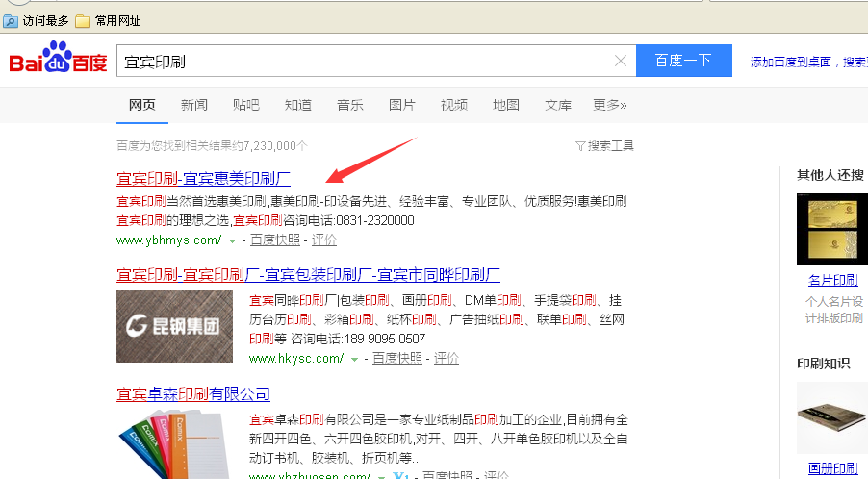Open 百度快照 for hkysc.com result

point(396,358)
